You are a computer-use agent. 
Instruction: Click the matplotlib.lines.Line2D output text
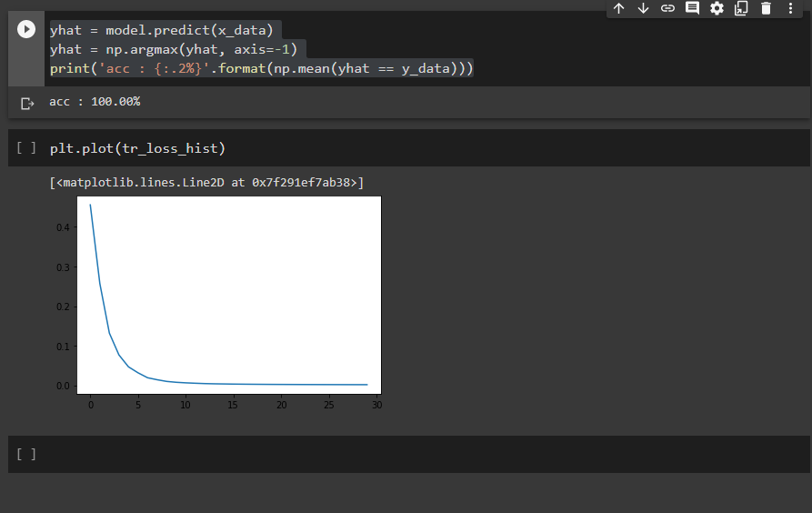(x=206, y=183)
